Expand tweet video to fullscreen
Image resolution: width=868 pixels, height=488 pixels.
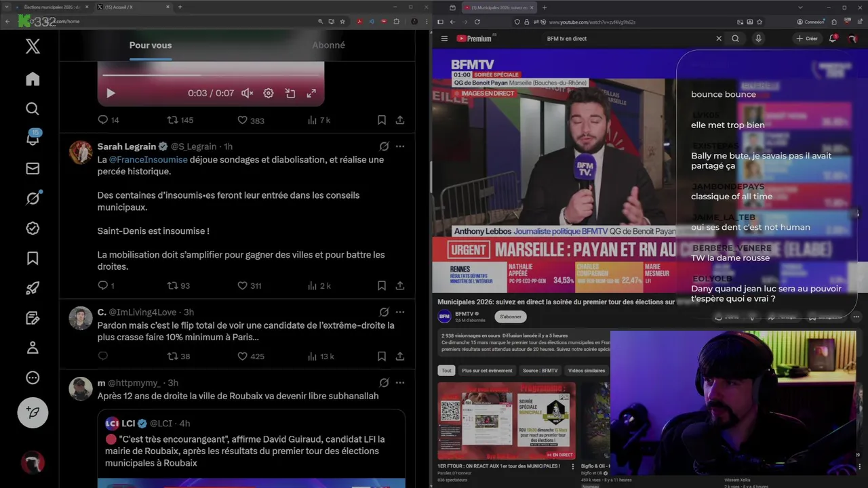pos(311,93)
